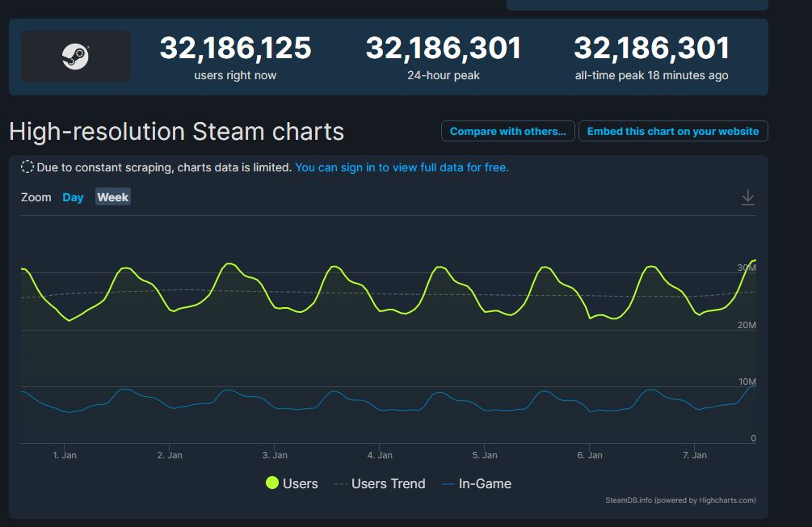Click the 1. Jan marker on the x-axis
812x527 pixels.
[65, 455]
